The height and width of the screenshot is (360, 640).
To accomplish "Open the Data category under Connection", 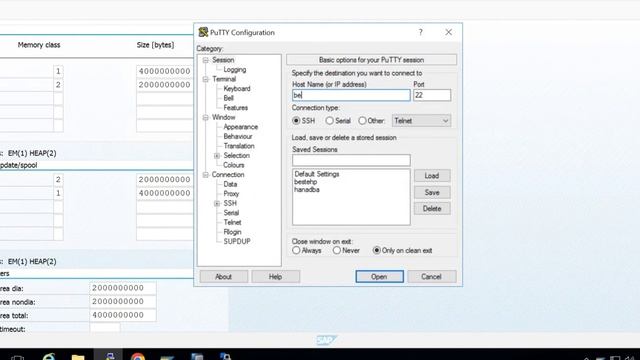I will 230,184.
